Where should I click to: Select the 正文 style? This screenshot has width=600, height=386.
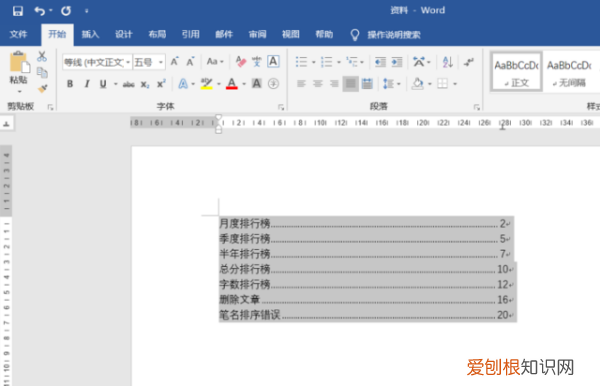(516, 72)
